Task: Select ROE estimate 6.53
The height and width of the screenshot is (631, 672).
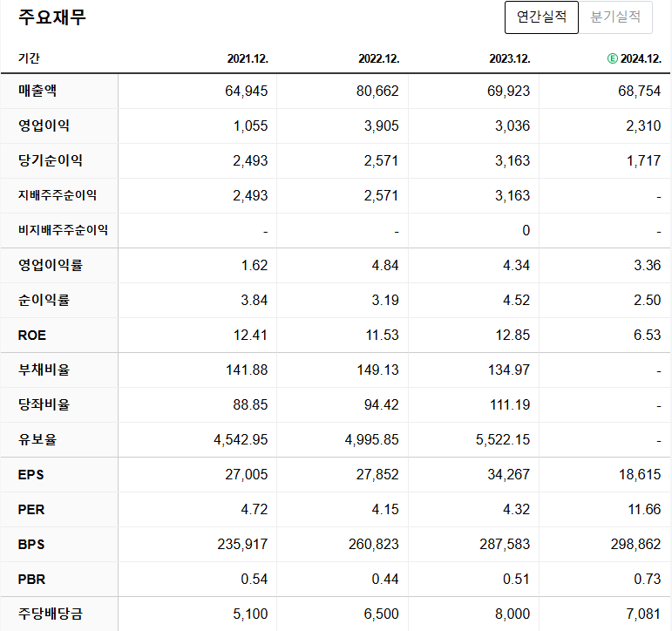Action: click(648, 336)
